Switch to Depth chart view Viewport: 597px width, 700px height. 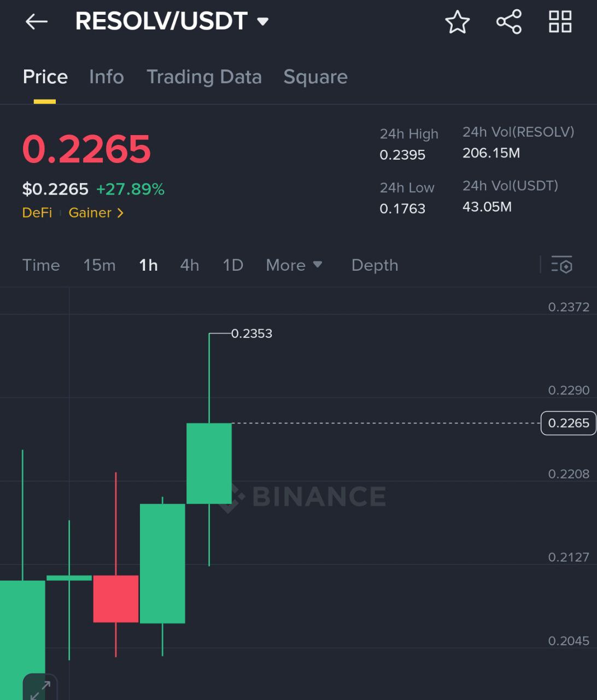click(x=374, y=265)
